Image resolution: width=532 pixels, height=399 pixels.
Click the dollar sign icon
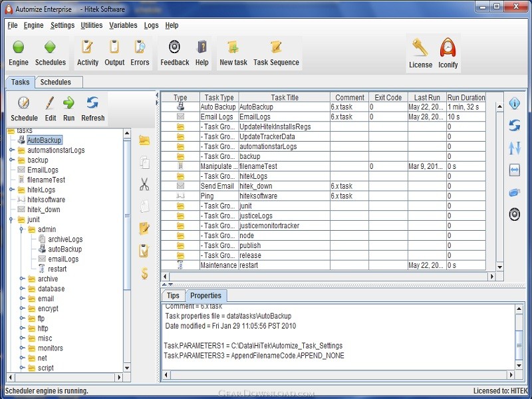click(x=144, y=273)
